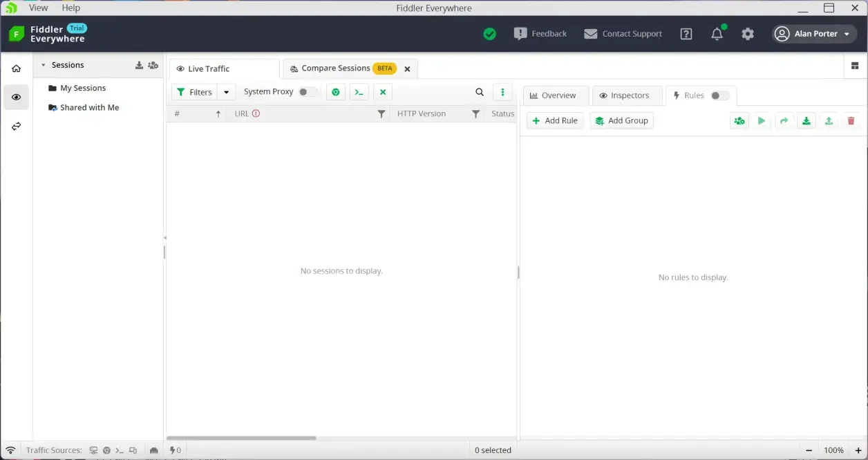Open the settings gear in the header
This screenshot has width=868, height=460.
(x=748, y=34)
